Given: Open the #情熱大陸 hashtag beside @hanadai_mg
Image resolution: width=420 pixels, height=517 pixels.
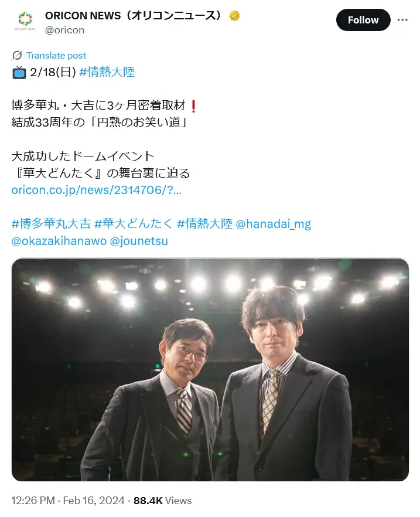Looking at the screenshot, I should pos(204,223).
